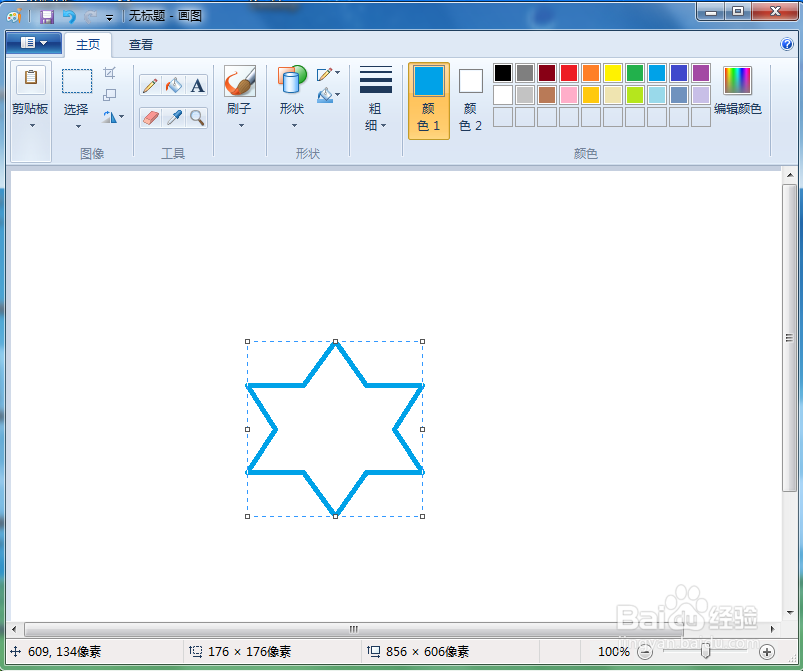Select the Magnifier tool
This screenshot has width=803, height=671.
197,118
